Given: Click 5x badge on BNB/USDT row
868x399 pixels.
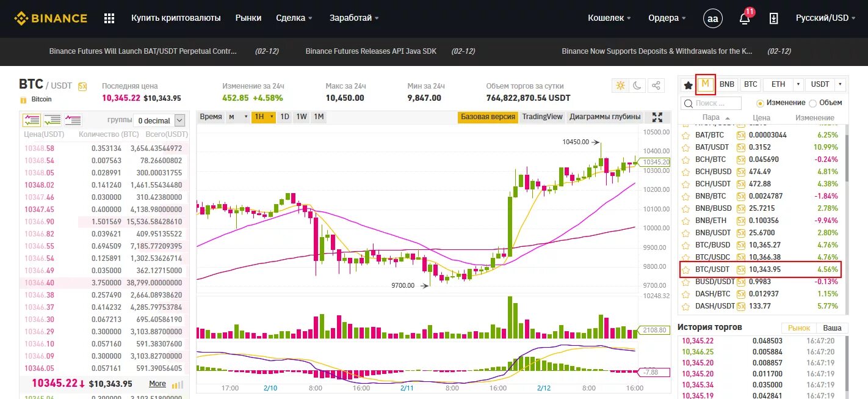Looking at the screenshot, I should click(741, 233).
